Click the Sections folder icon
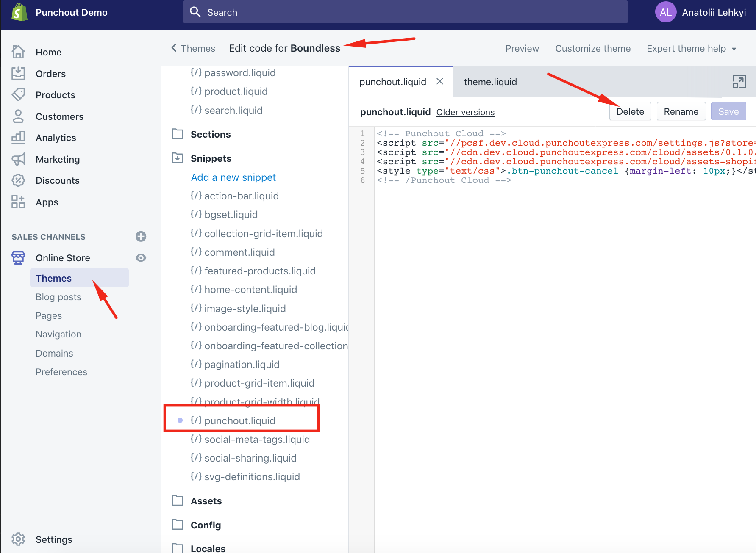The width and height of the screenshot is (756, 553). pyautogui.click(x=178, y=134)
